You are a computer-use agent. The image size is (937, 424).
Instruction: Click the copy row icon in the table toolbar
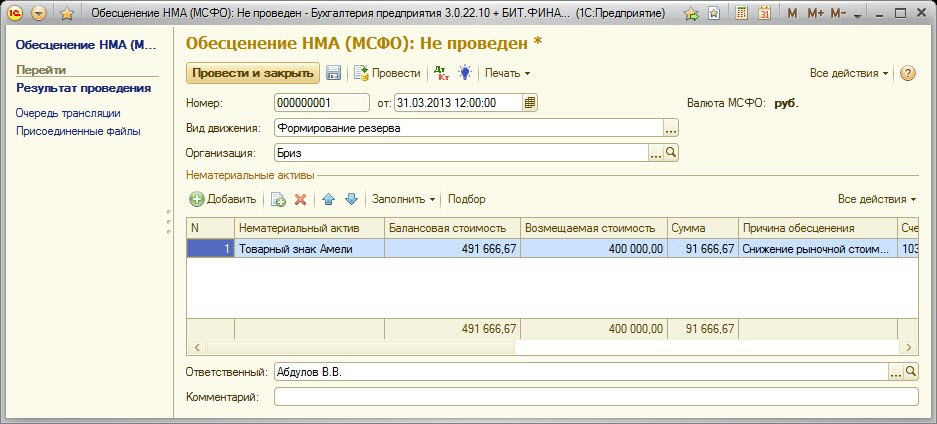279,199
